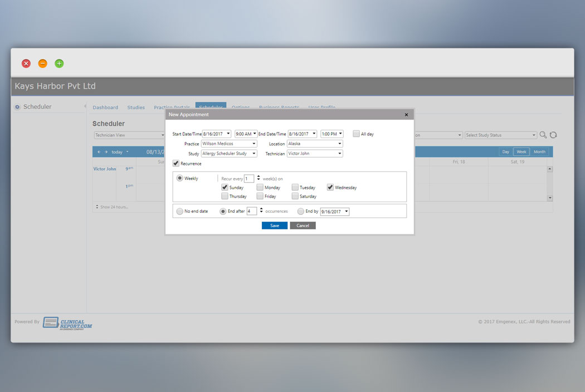Open the Start Date dropdown
Viewport: 585px width, 392px height.
click(x=228, y=134)
